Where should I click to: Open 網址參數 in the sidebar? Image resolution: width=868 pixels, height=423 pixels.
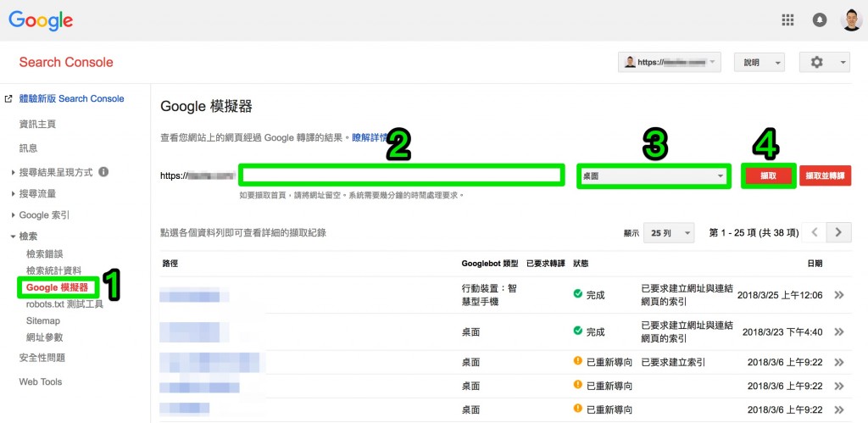[45, 337]
